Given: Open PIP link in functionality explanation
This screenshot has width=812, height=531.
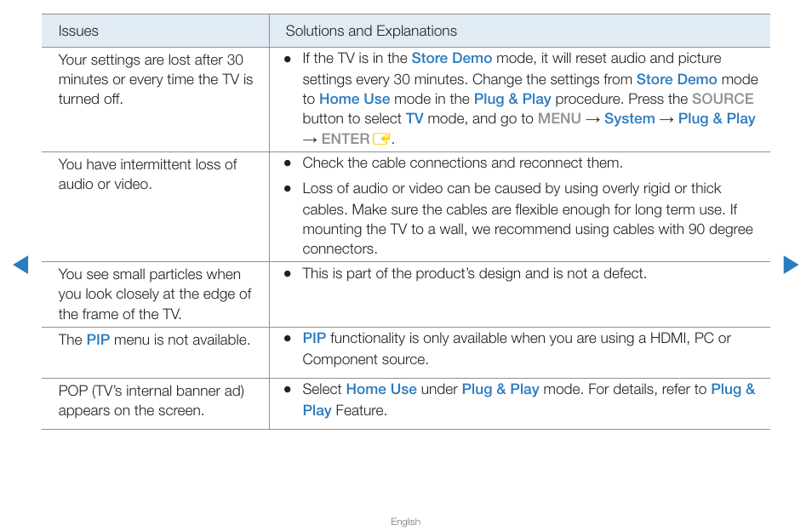Looking at the screenshot, I should pos(314,338).
